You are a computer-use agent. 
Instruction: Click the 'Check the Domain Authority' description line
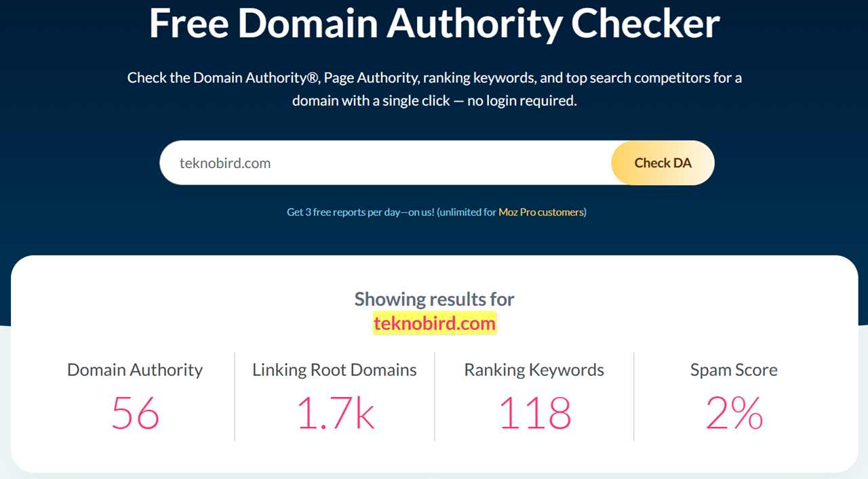pyautogui.click(x=435, y=78)
